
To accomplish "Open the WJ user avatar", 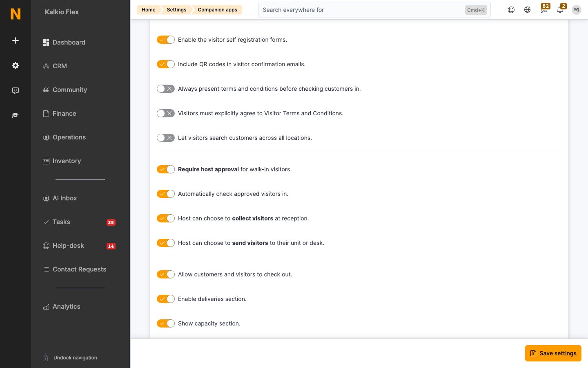I will tap(577, 10).
